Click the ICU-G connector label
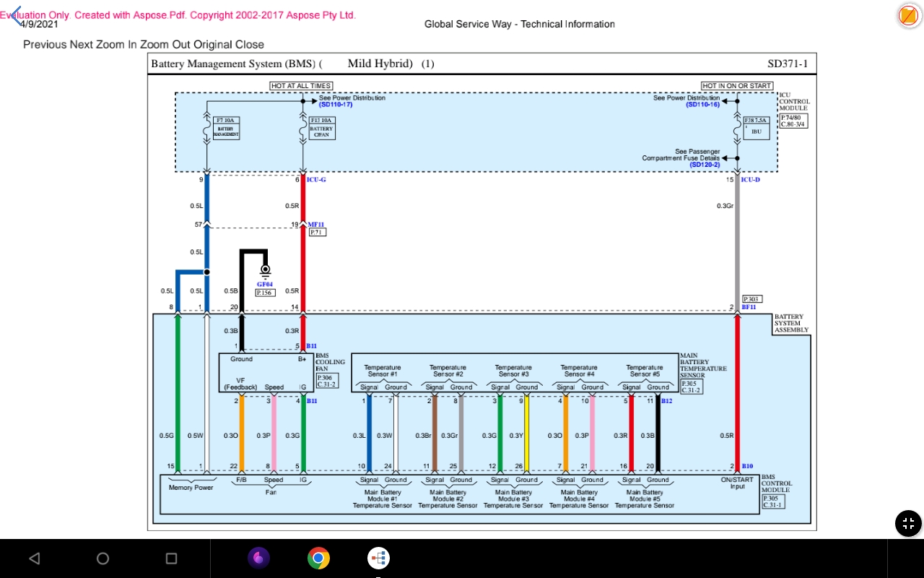 (316, 179)
